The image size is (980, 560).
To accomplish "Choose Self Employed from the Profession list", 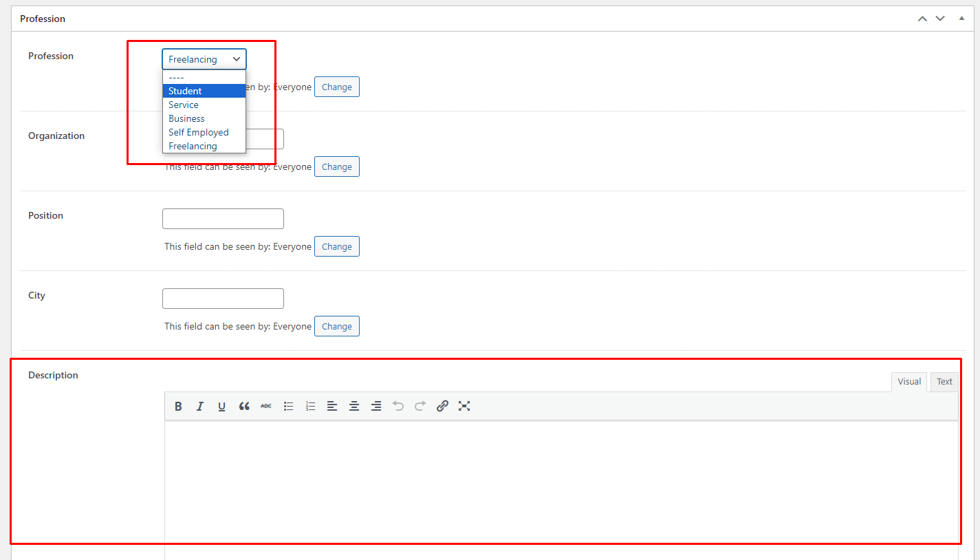I will click(x=204, y=132).
